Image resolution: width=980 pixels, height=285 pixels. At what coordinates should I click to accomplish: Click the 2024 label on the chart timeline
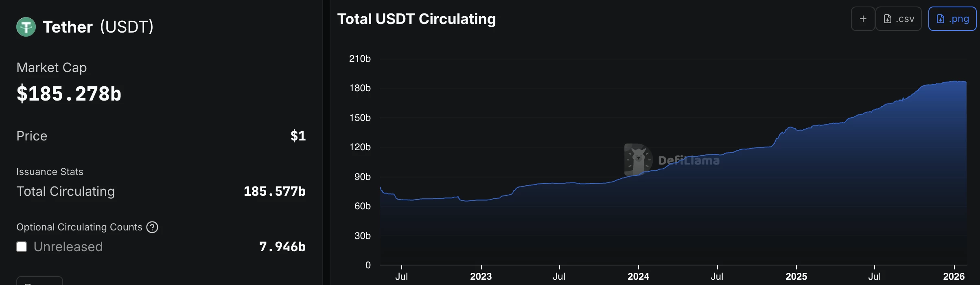click(639, 276)
